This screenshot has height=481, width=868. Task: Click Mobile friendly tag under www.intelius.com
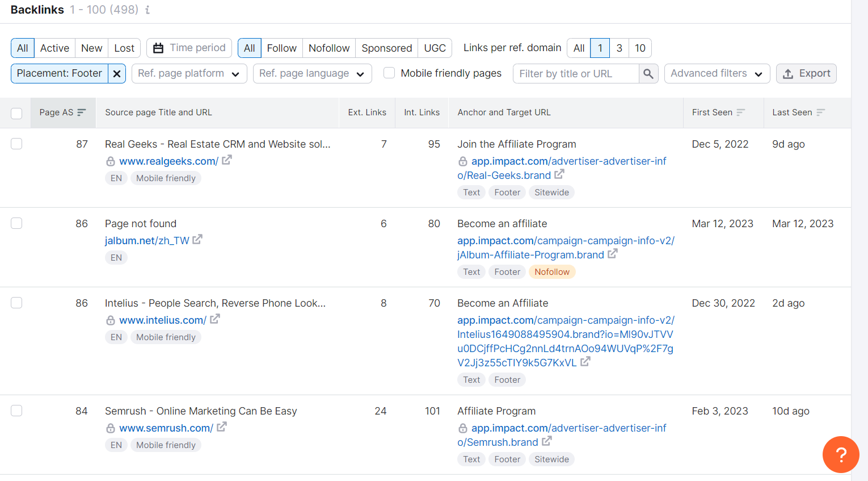pyautogui.click(x=166, y=337)
